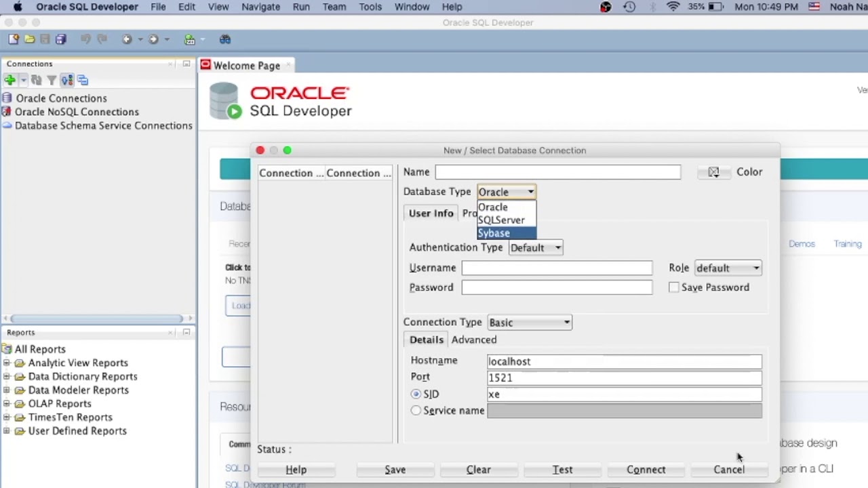Click the Test button
The image size is (868, 488).
(x=563, y=470)
